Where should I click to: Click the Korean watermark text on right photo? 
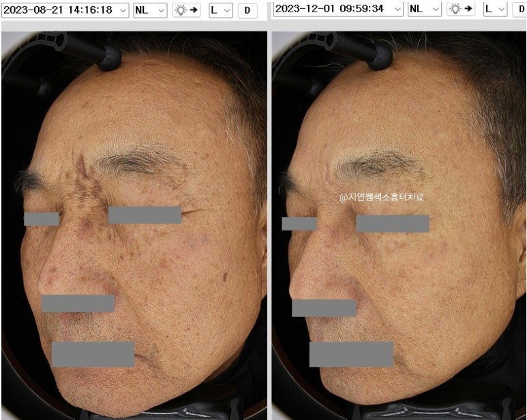click(x=381, y=197)
